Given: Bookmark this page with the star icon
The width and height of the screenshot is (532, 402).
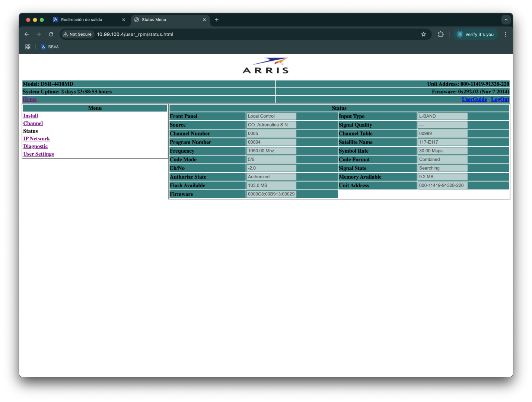Looking at the screenshot, I should pos(423,34).
